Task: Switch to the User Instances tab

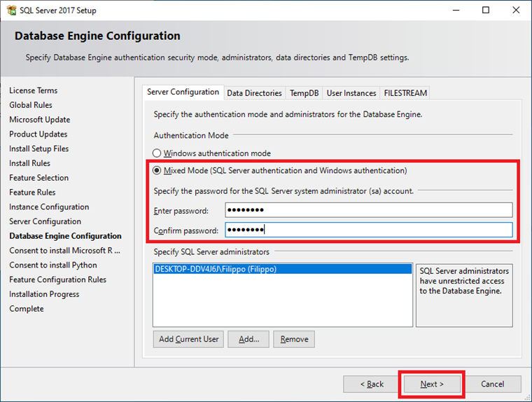Action: pyautogui.click(x=351, y=93)
